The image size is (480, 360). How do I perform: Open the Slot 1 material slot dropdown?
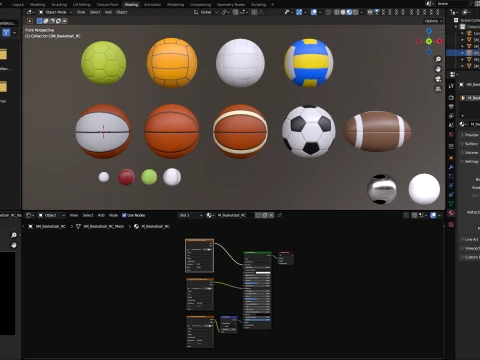click(x=190, y=215)
